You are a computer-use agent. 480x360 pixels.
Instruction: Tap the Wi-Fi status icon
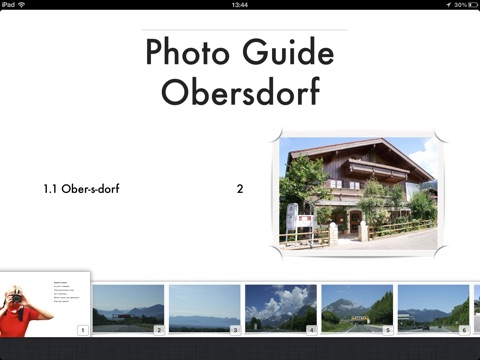(x=22, y=5)
